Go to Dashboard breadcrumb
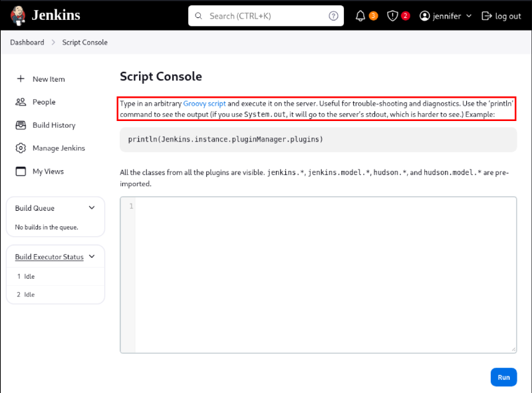 click(27, 43)
